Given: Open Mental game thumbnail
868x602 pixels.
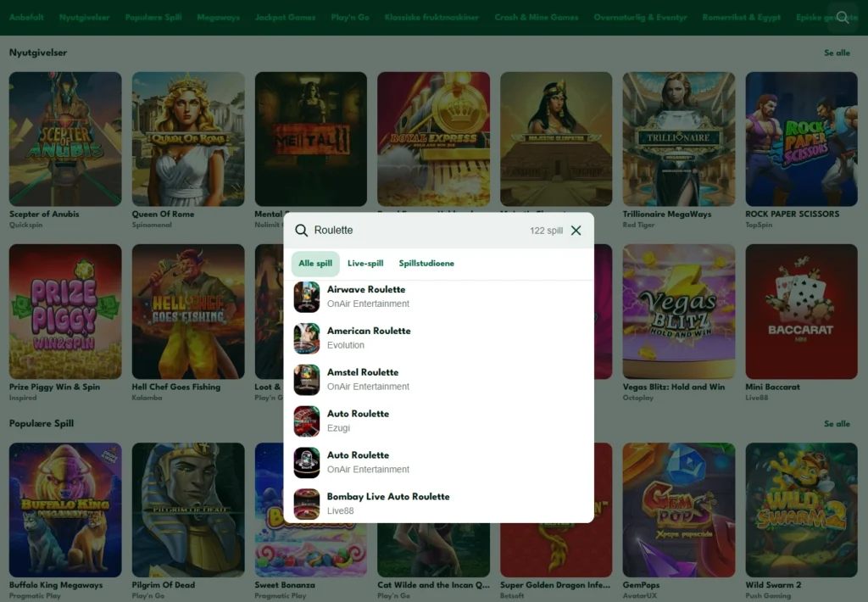Looking at the screenshot, I should (310, 139).
